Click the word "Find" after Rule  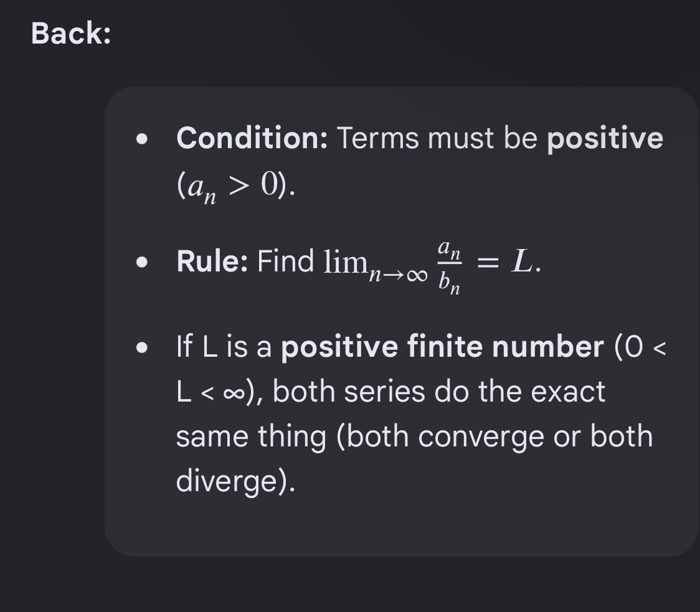tap(286, 261)
